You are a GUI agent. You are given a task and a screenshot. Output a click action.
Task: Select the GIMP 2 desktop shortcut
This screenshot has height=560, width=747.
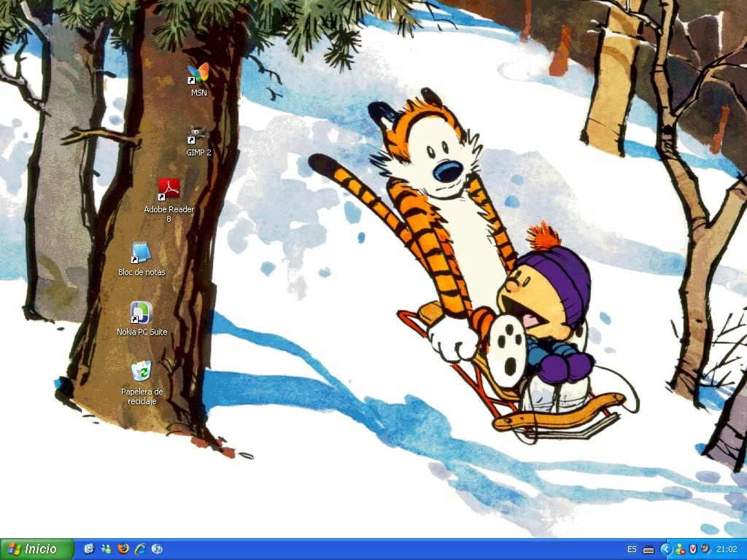pos(198,141)
